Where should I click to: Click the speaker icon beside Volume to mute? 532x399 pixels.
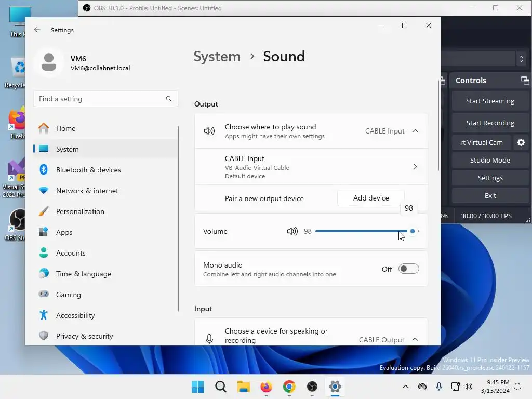(292, 231)
